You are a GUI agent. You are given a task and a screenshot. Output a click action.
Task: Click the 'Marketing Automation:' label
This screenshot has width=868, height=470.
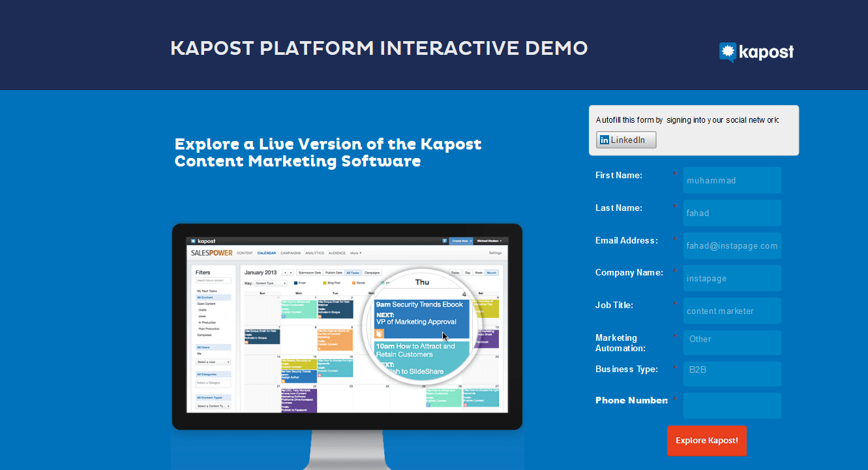620,343
